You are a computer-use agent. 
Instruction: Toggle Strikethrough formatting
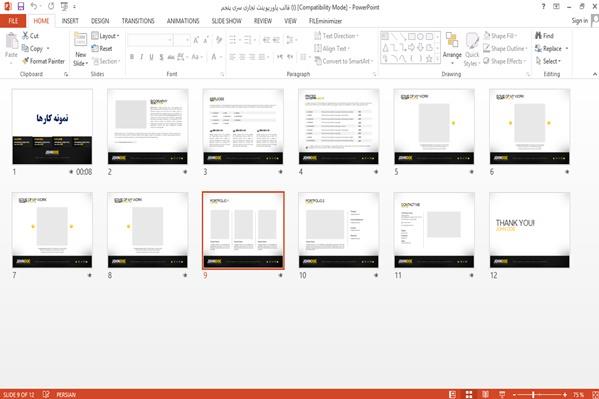(171, 57)
